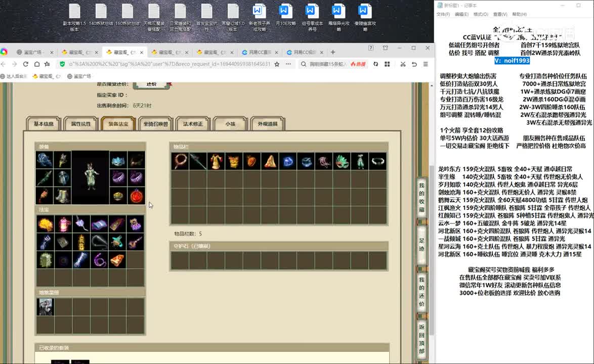Image resolution: width=594 pixels, height=364 pixels.
Task: Select the 装备法宝 tab
Action: 118,124
